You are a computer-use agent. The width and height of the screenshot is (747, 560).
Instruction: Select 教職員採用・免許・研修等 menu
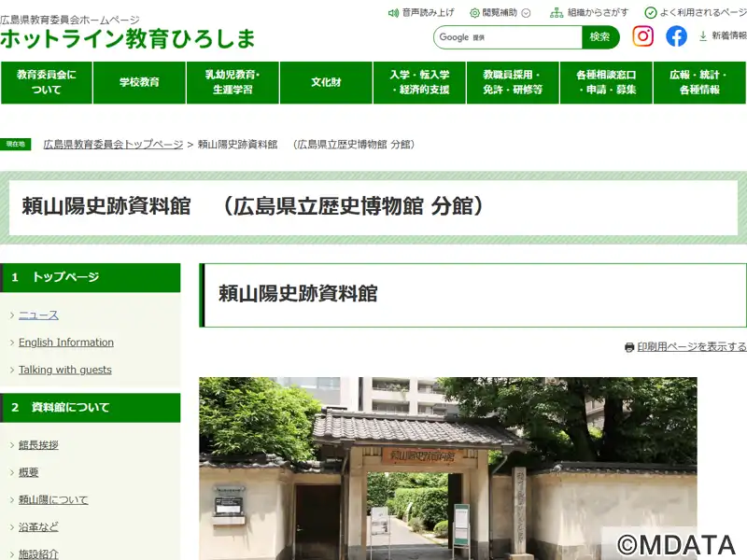point(513,82)
